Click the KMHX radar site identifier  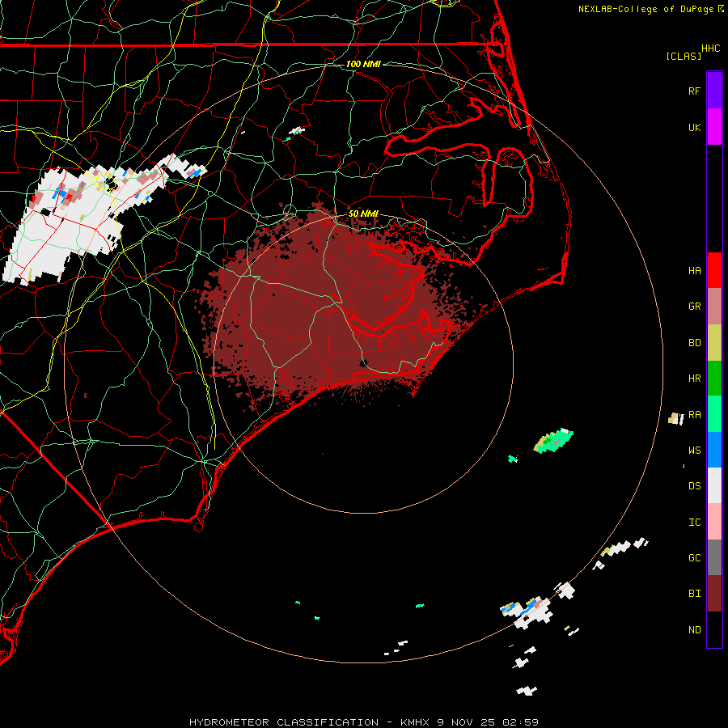point(416,722)
